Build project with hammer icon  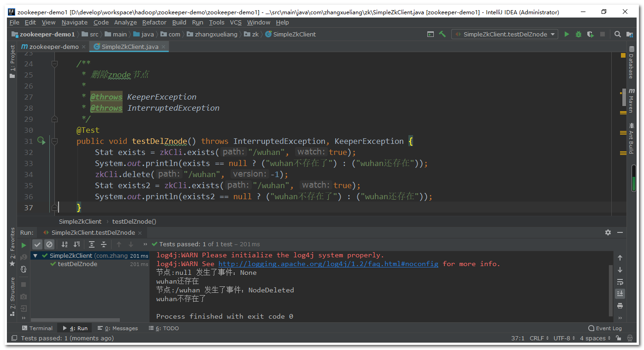(442, 34)
